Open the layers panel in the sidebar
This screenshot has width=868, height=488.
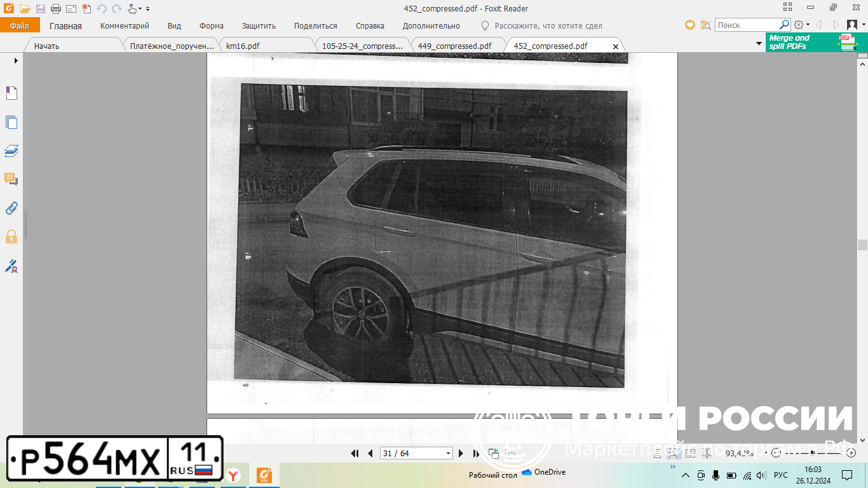click(x=11, y=151)
